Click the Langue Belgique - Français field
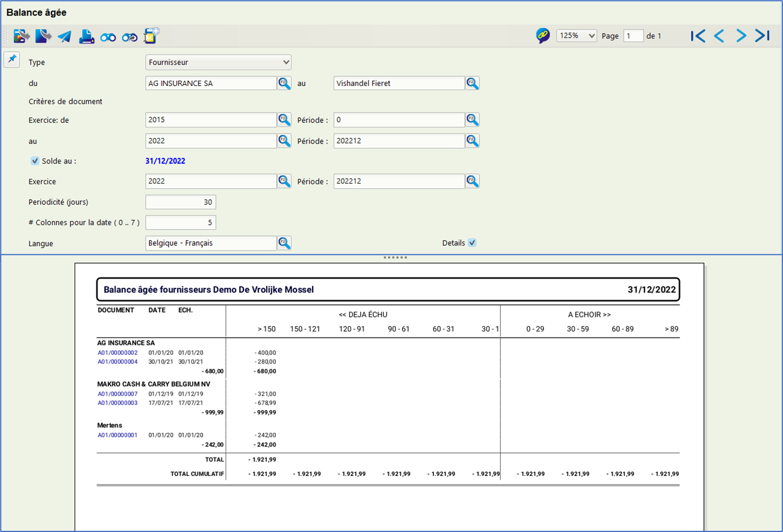 pyautogui.click(x=211, y=243)
